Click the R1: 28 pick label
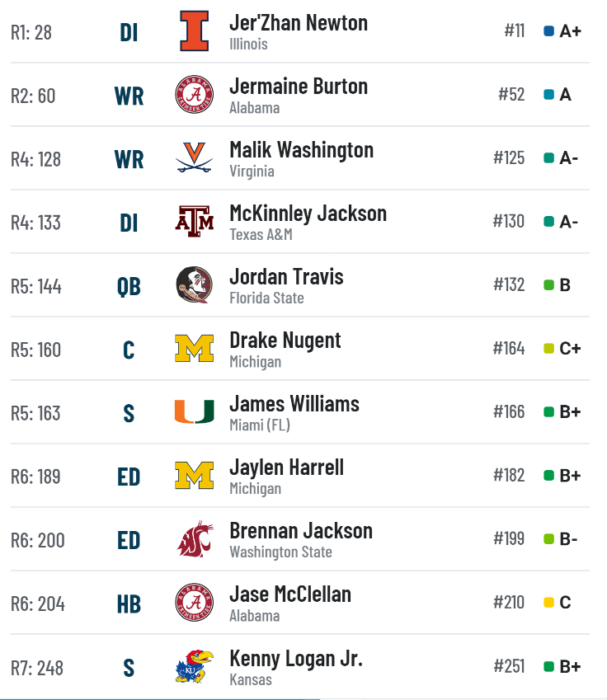This screenshot has height=700, width=607. point(31,33)
